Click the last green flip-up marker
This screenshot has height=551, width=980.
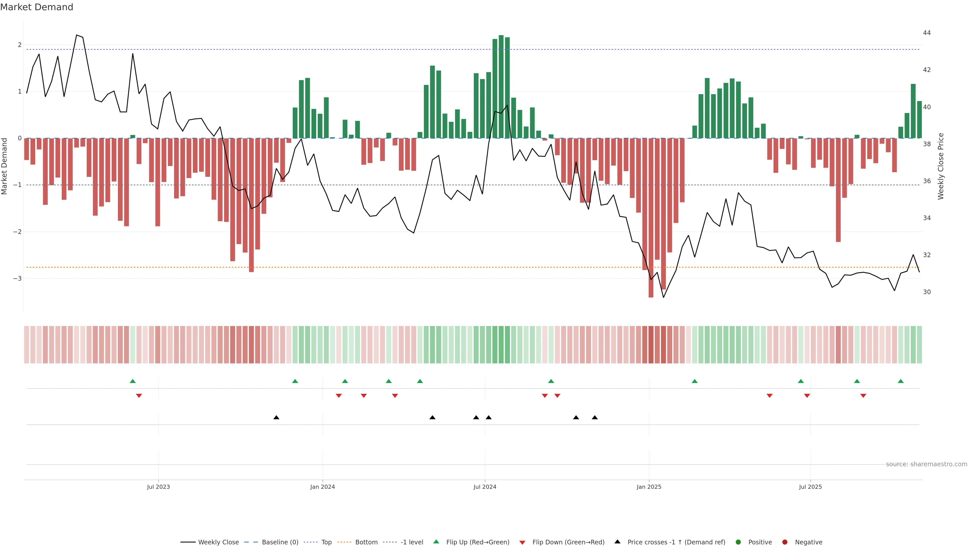click(900, 381)
